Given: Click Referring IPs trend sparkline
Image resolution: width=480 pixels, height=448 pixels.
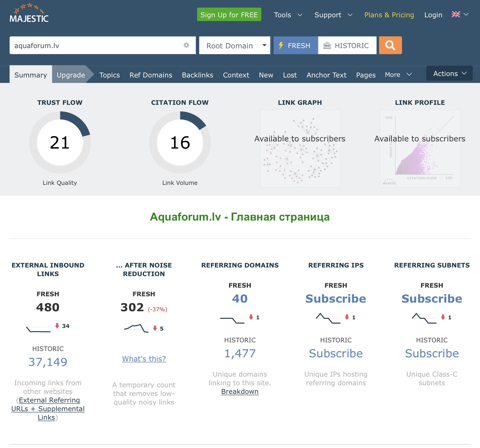Looking at the screenshot, I should click(x=328, y=318).
